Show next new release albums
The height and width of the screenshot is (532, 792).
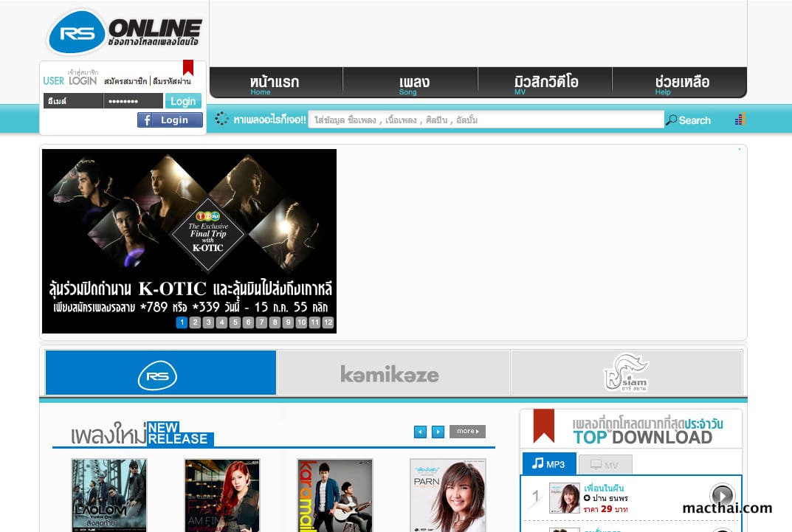pyautogui.click(x=438, y=432)
